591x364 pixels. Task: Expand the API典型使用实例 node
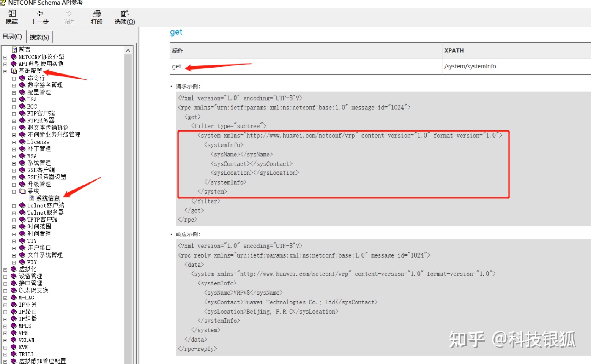click(x=5, y=64)
